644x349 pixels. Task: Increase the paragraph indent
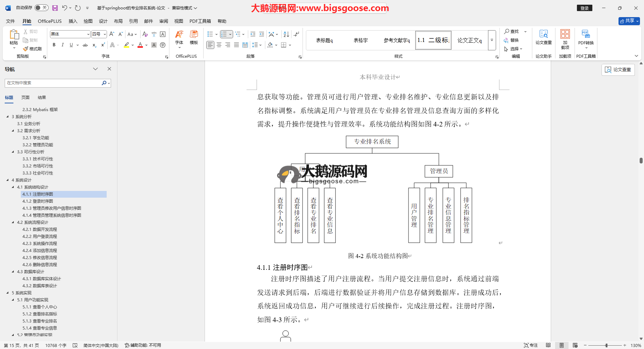[262, 34]
